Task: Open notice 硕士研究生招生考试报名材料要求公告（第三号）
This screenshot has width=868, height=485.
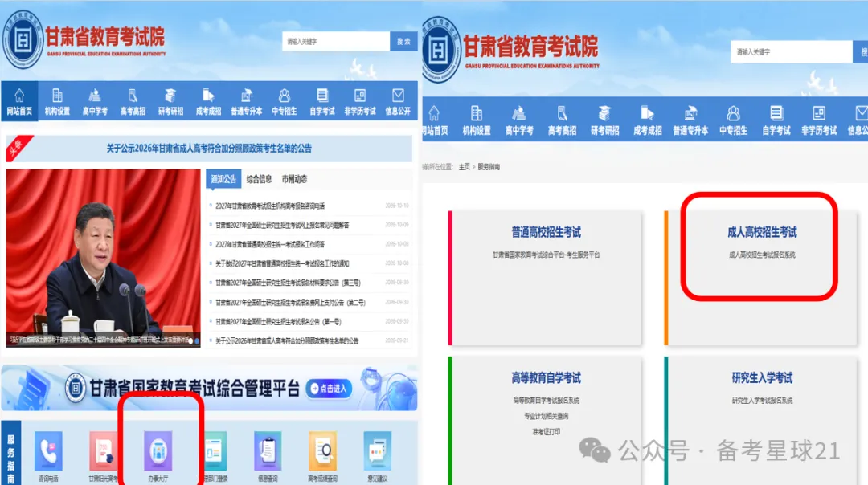Action: click(288, 283)
